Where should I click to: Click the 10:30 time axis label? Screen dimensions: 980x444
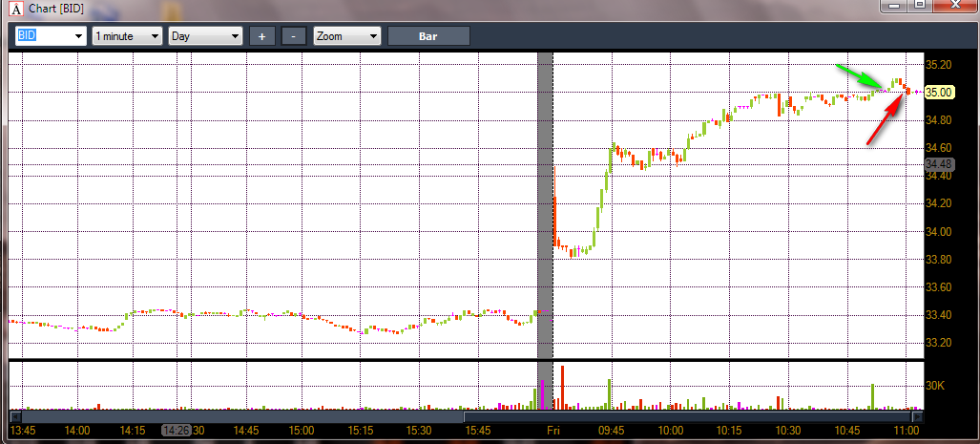788,431
